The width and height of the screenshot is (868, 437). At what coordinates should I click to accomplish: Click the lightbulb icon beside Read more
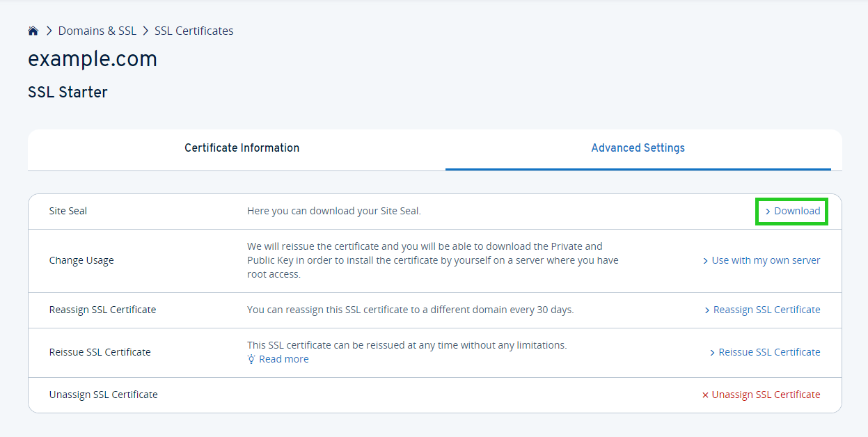pyautogui.click(x=251, y=359)
